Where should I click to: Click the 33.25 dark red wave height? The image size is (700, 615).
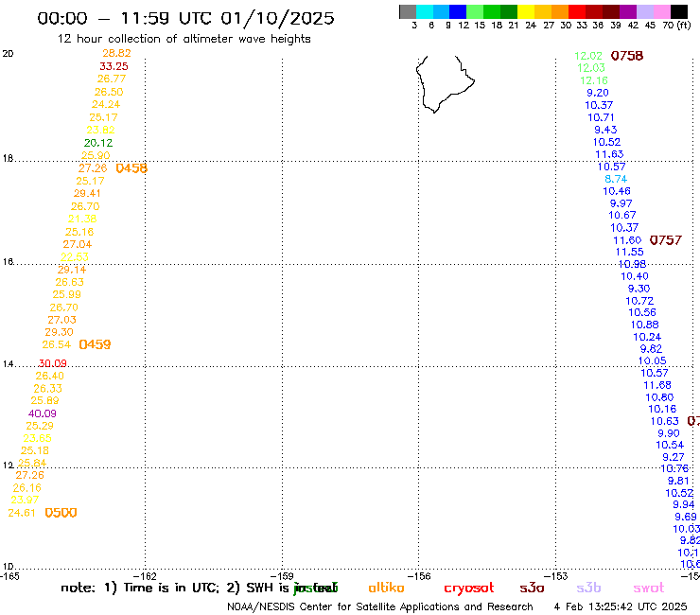pyautogui.click(x=114, y=66)
